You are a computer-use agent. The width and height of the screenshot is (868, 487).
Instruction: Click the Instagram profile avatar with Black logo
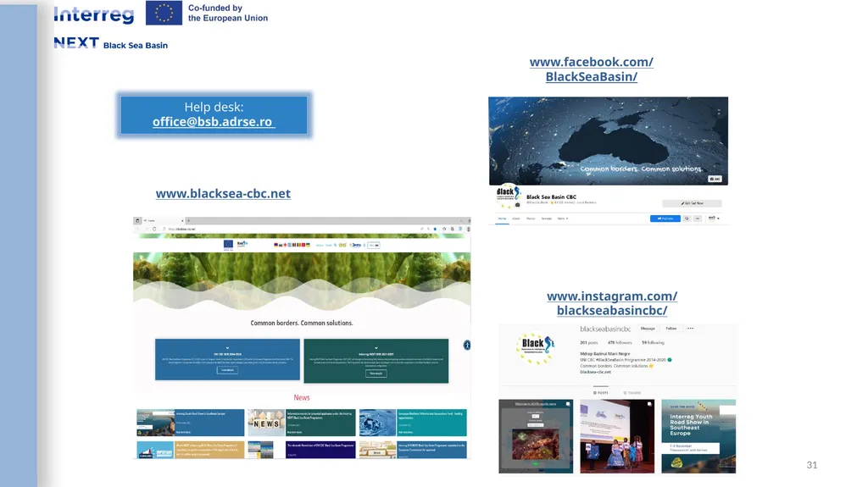pyautogui.click(x=535, y=347)
